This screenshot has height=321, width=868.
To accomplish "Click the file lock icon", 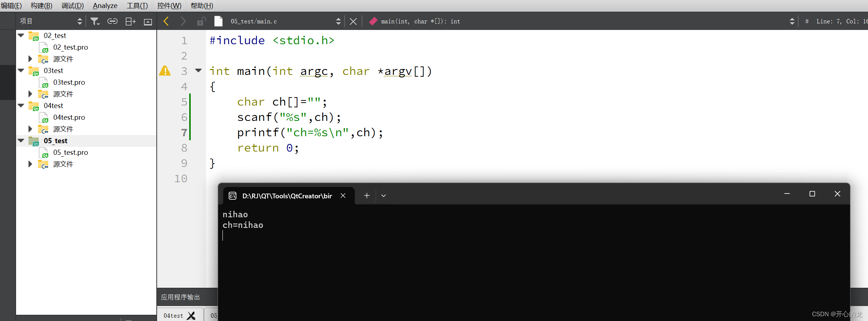I will [x=201, y=22].
